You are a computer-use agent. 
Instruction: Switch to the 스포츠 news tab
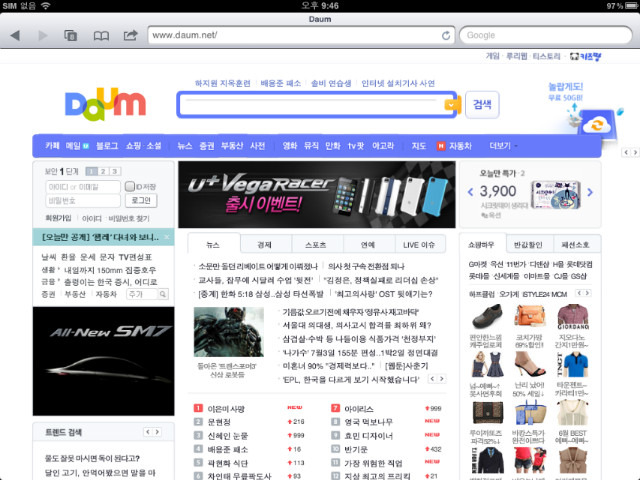click(x=316, y=245)
